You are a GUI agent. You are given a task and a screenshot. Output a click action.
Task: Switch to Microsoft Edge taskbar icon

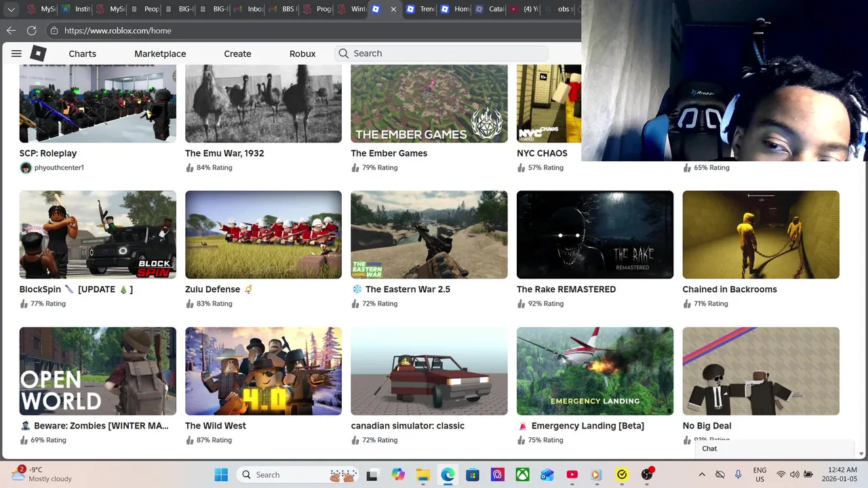pos(448,475)
